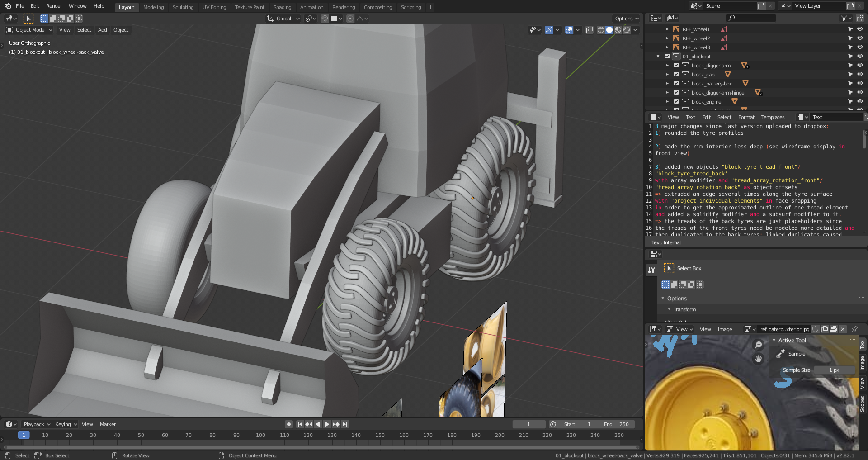Screen dimensions: 868x460
Task: Open the Templates menu in text editor
Action: 773,117
